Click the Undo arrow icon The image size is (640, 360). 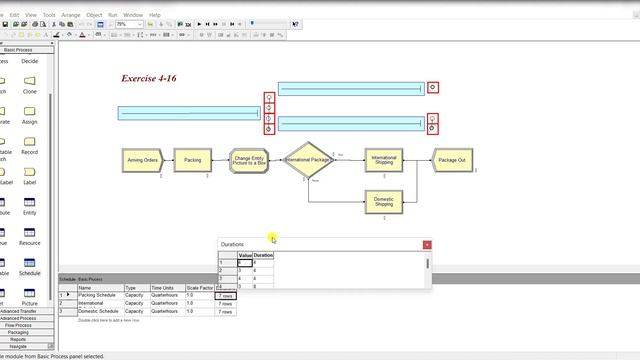(81, 24)
